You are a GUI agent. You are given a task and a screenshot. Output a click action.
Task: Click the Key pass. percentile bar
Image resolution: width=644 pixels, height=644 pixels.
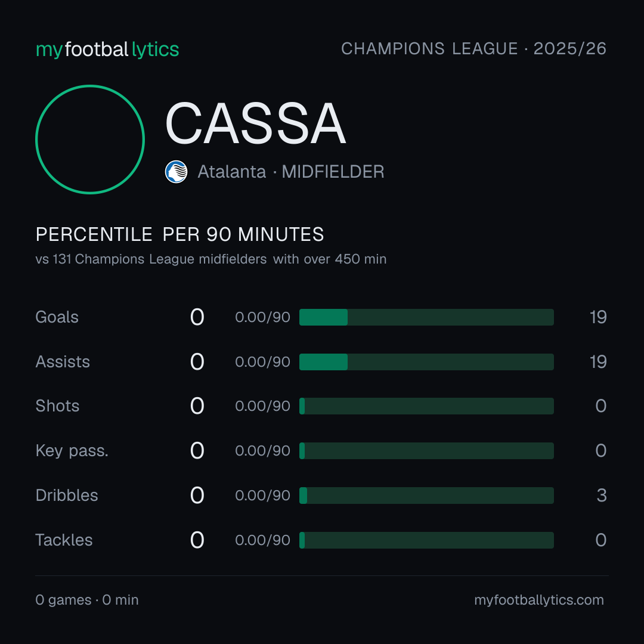[x=426, y=451]
